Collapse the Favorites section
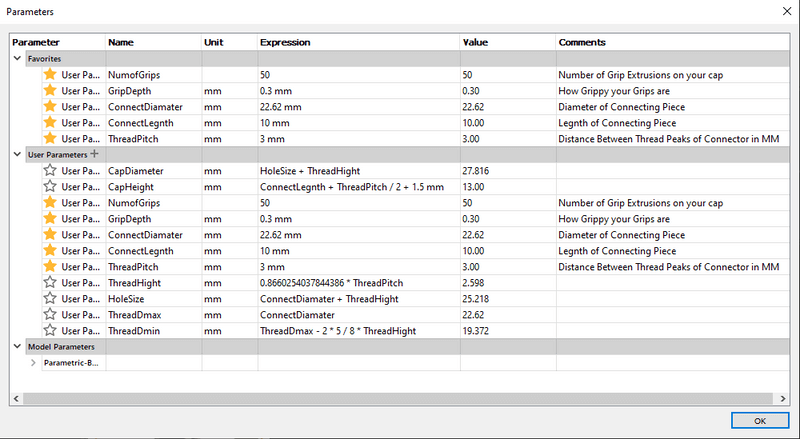The height and width of the screenshot is (439, 800). [x=17, y=58]
